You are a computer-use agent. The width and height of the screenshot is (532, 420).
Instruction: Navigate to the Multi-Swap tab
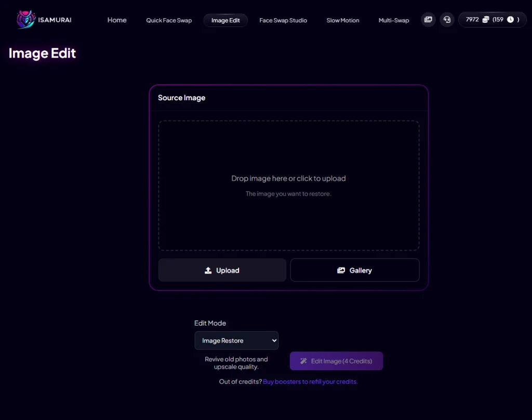[393, 20]
